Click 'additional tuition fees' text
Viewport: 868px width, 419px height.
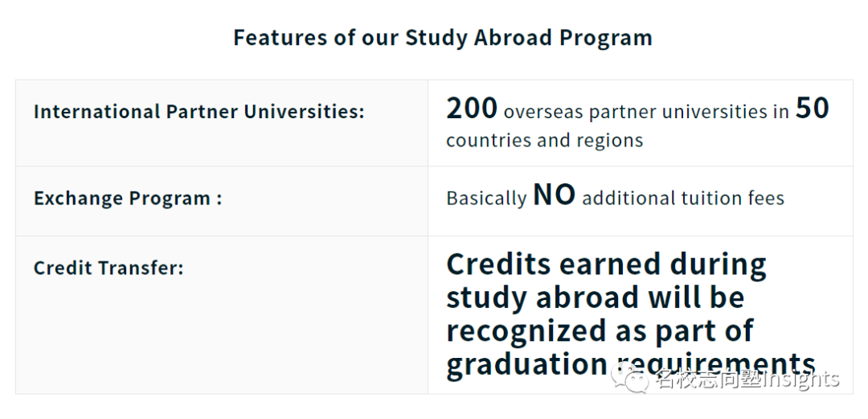click(683, 199)
